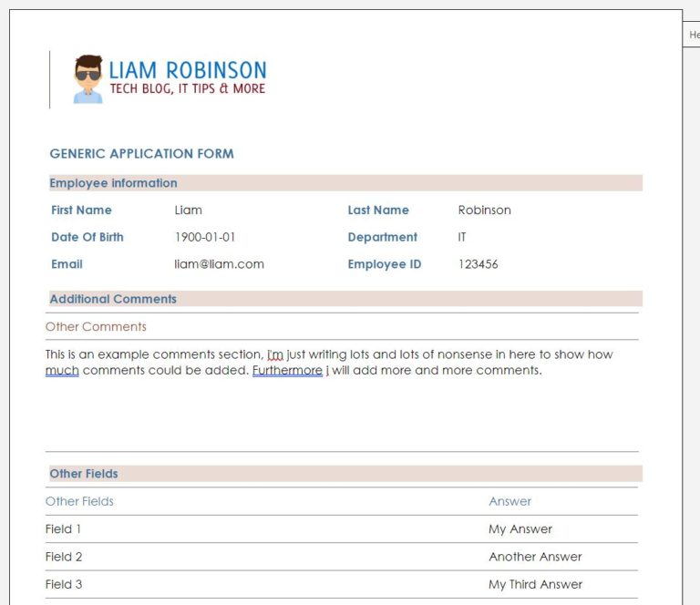This screenshot has width=700, height=605.
Task: Click the GENERIC APPLICATION FORM heading
Action: pyautogui.click(x=141, y=153)
